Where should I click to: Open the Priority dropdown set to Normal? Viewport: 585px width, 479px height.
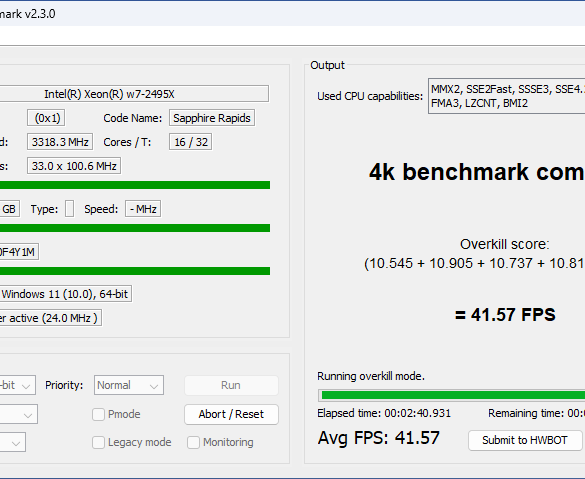click(129, 385)
